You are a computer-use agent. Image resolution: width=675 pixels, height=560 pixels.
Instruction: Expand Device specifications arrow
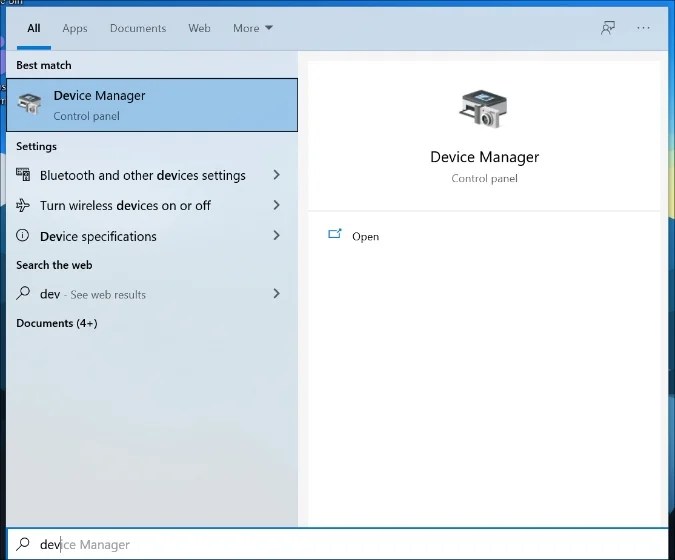276,235
